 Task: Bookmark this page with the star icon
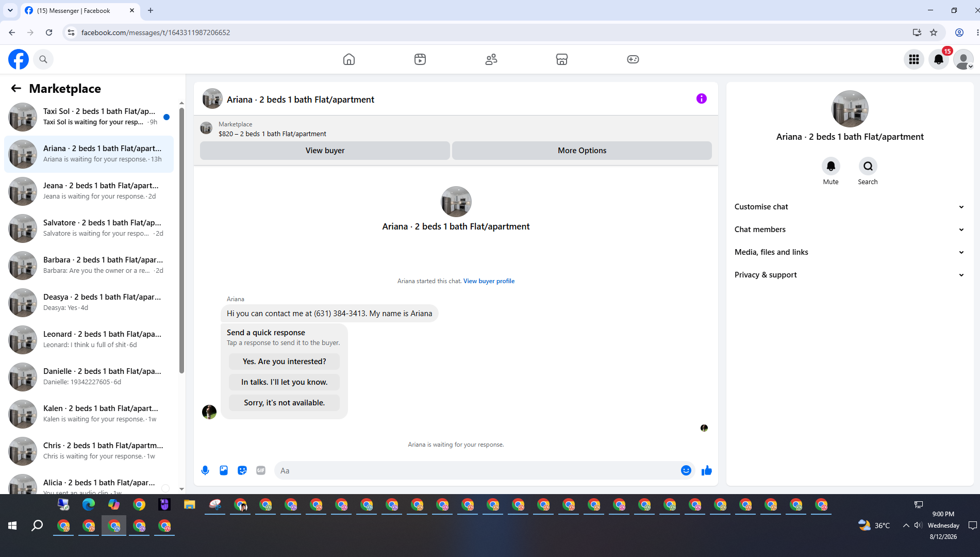coord(934,32)
